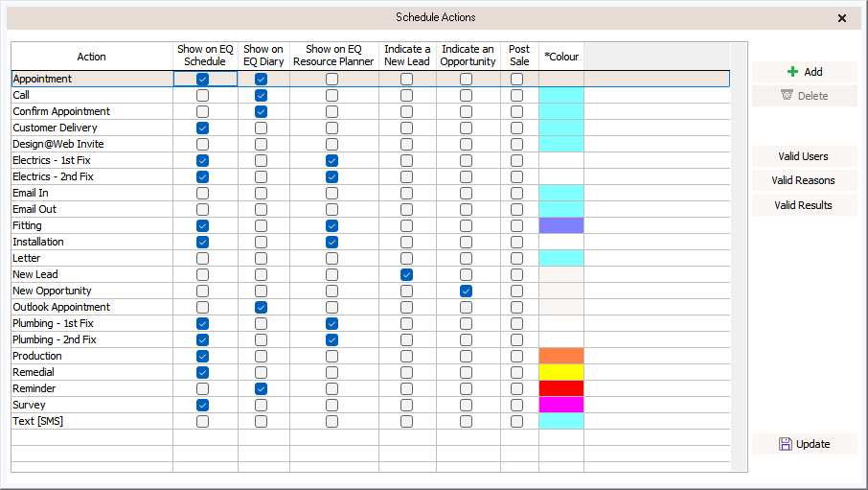Open Valid Users
Image resolution: width=868 pixels, height=490 pixels.
tap(805, 156)
